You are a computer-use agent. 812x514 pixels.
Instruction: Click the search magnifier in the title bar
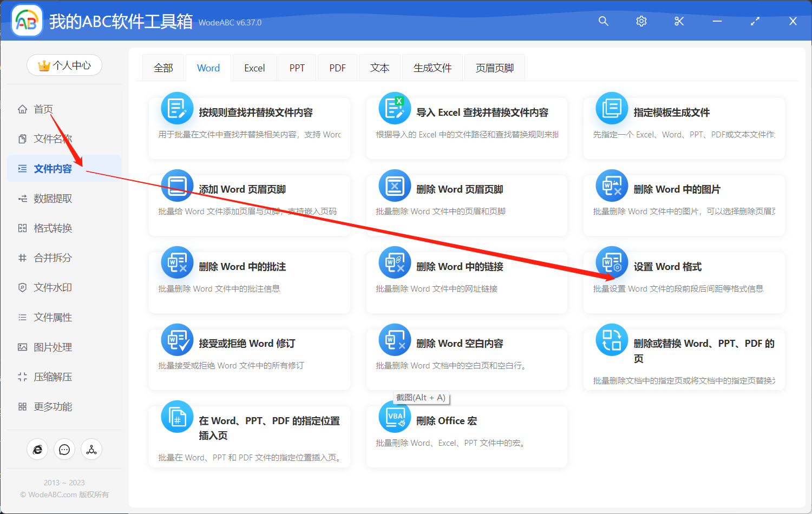603,21
